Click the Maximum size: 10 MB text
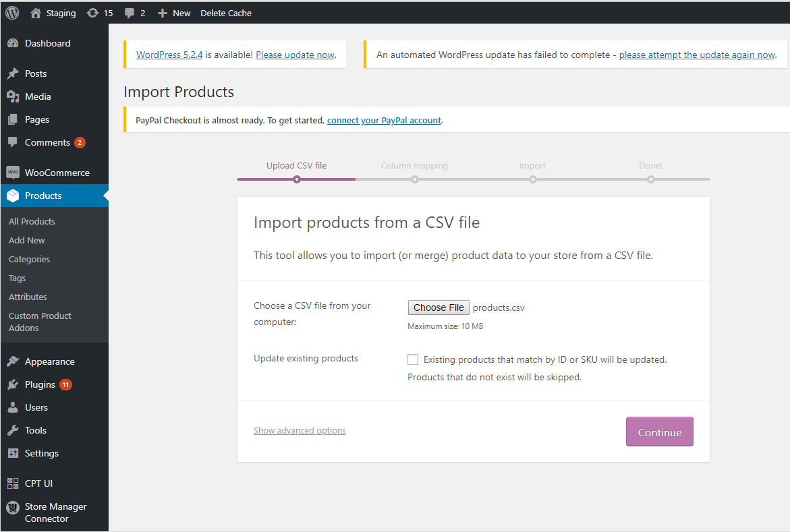The width and height of the screenshot is (790, 532). pos(445,326)
